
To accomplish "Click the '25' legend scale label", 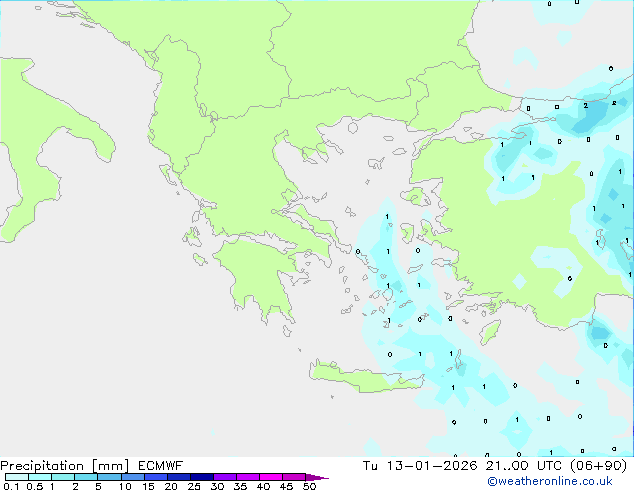I will point(194,486).
